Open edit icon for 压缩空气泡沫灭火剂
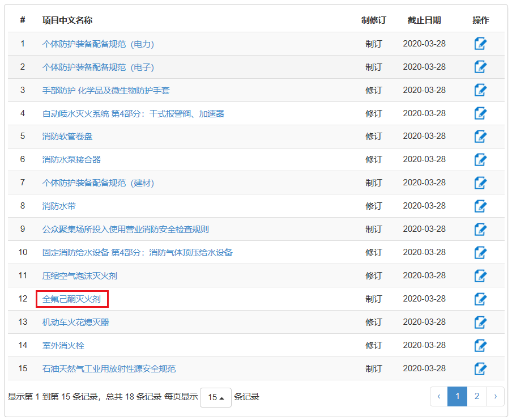512x420 pixels. pyautogui.click(x=480, y=275)
